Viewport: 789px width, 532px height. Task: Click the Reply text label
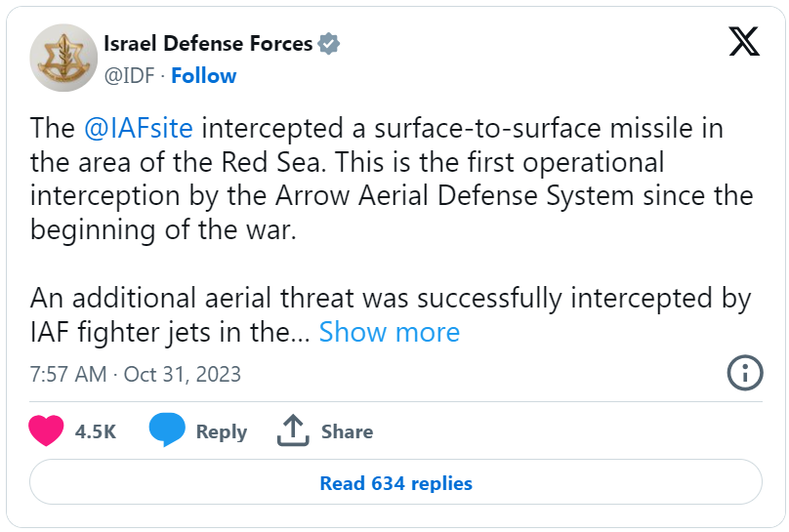click(x=222, y=431)
